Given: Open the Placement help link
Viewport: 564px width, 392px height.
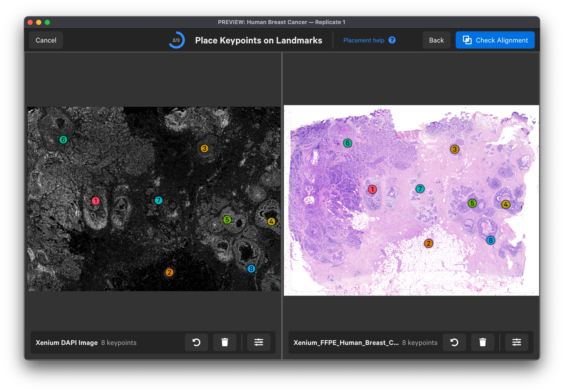Looking at the screenshot, I should (x=363, y=40).
